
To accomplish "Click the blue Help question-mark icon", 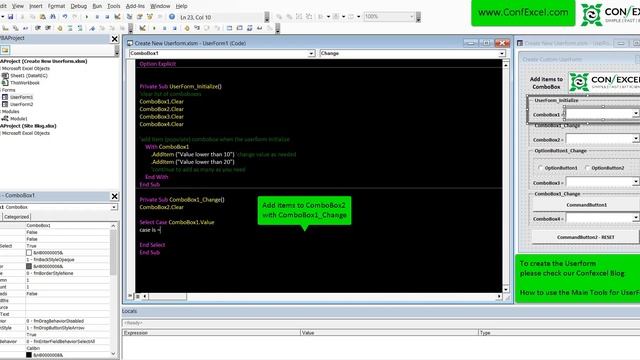I will click(172, 17).
